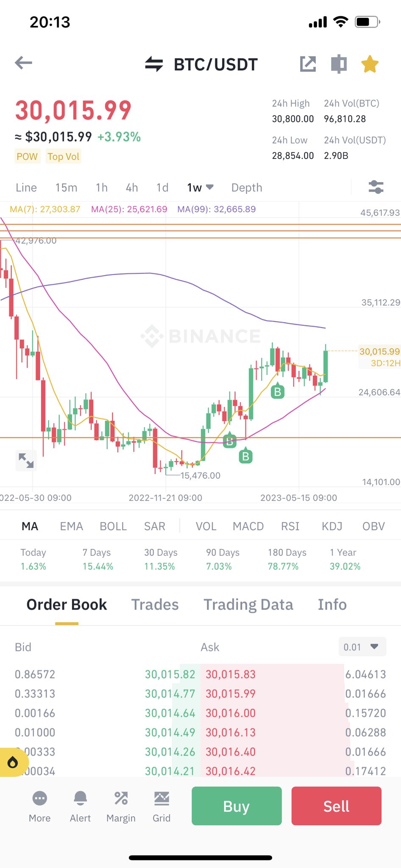Open Margin trading icon
The image size is (401, 868).
121,798
